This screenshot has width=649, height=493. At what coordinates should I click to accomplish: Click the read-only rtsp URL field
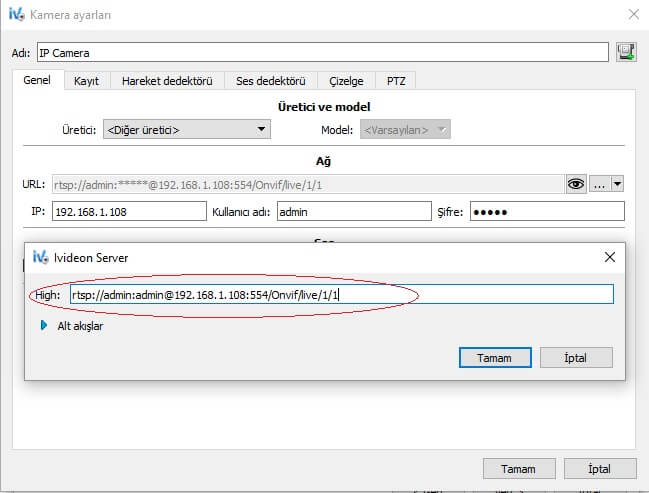pyautogui.click(x=308, y=184)
